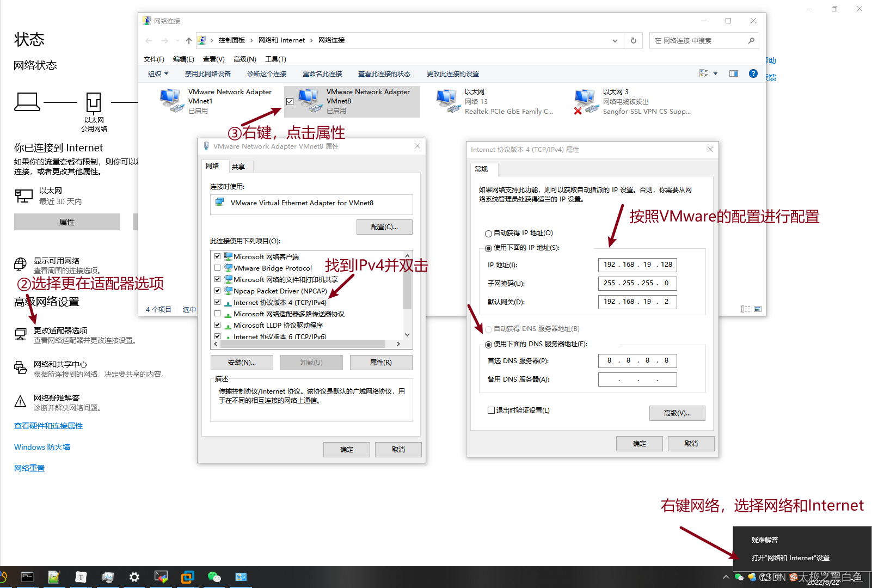This screenshot has width=872, height=588.
Task: Toggle the preview pane icon
Action: 734,73
